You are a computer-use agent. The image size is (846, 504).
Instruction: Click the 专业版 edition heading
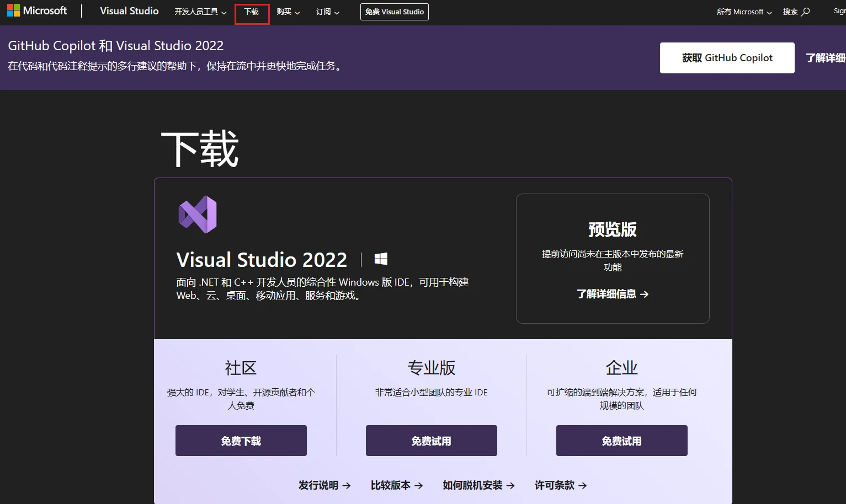(x=432, y=368)
